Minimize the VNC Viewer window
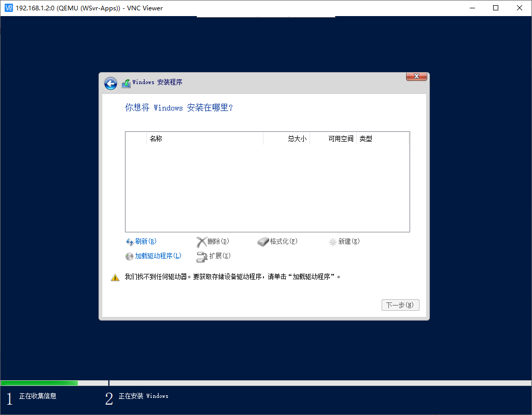The image size is (532, 415). tap(472, 8)
